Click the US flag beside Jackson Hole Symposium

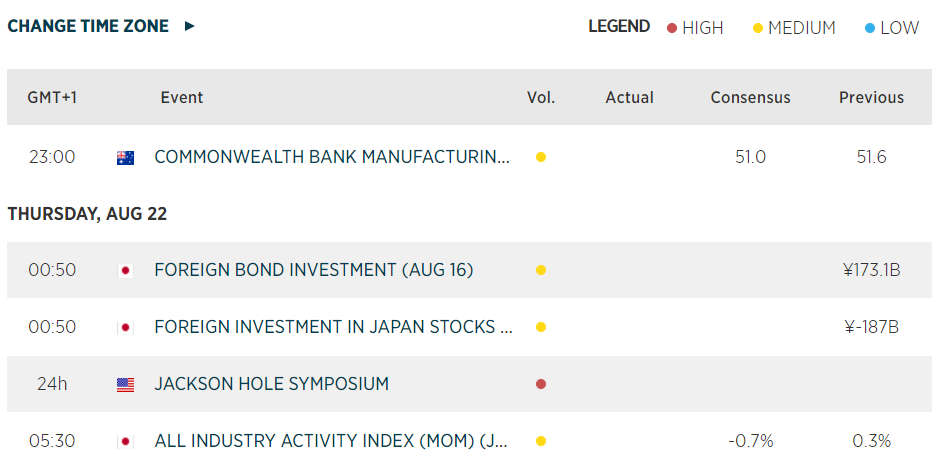tap(125, 384)
